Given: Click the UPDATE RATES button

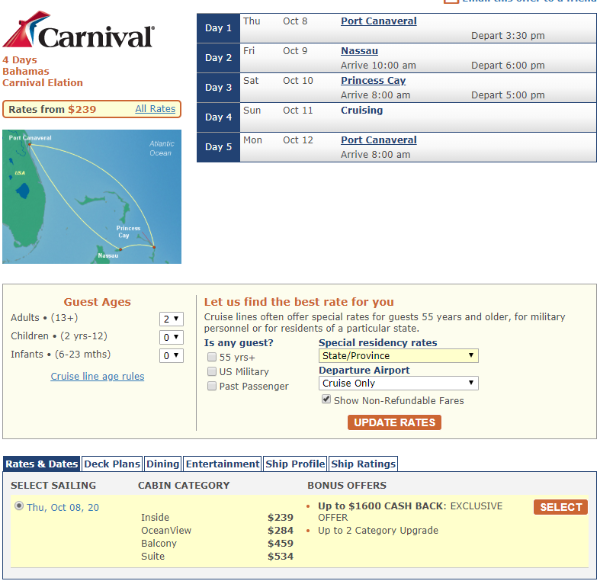Looking at the screenshot, I should coord(394,423).
